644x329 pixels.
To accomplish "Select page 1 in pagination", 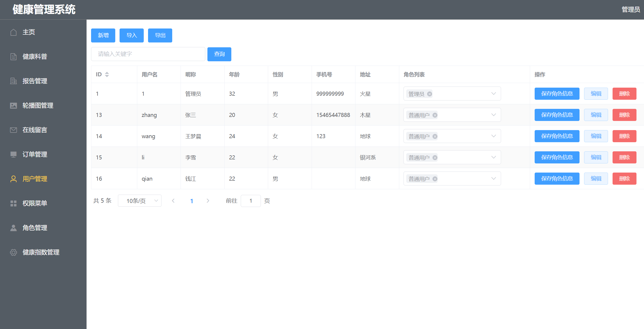I will tap(192, 201).
